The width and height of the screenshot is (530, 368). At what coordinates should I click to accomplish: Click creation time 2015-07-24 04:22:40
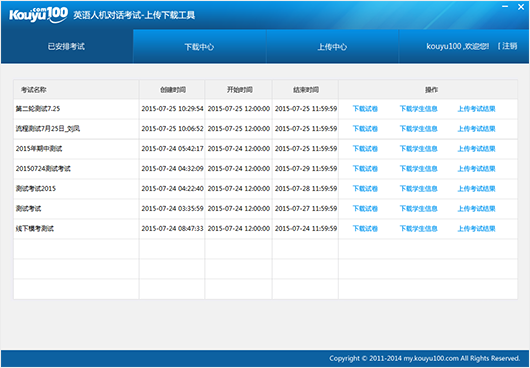pyautogui.click(x=172, y=189)
